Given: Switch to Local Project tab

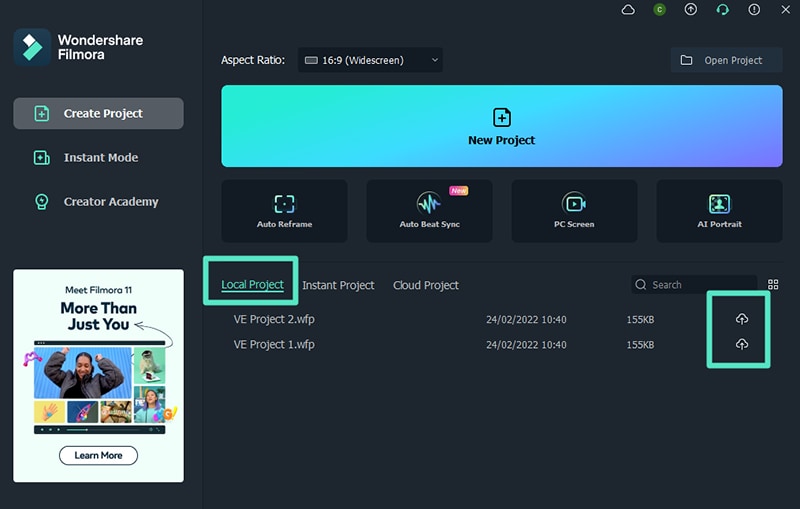Looking at the screenshot, I should [x=252, y=285].
